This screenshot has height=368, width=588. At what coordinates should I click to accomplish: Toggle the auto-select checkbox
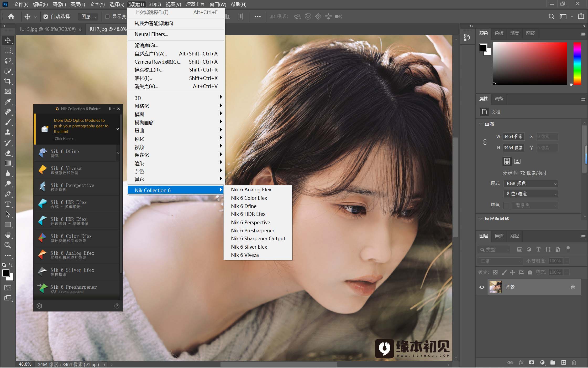pyautogui.click(x=46, y=17)
